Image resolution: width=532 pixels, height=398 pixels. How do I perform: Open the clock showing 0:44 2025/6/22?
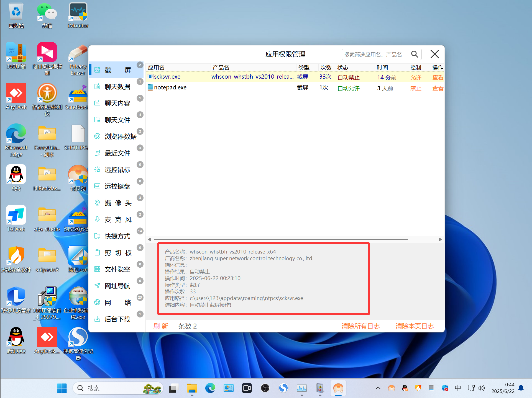pos(503,388)
